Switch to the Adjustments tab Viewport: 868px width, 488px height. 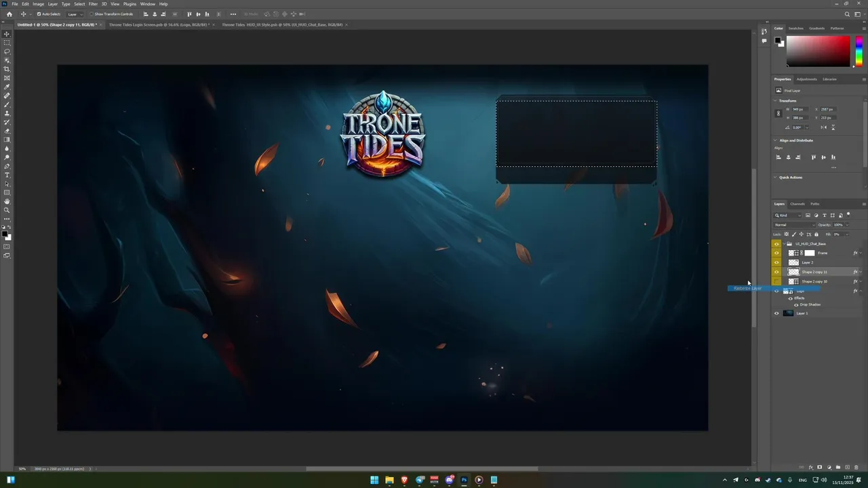[807, 79]
